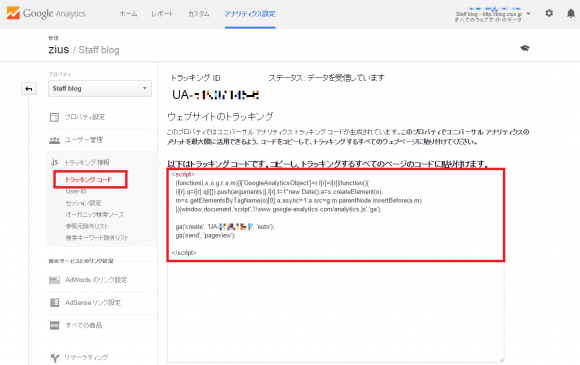Open AdSense リンク設定

(x=93, y=303)
